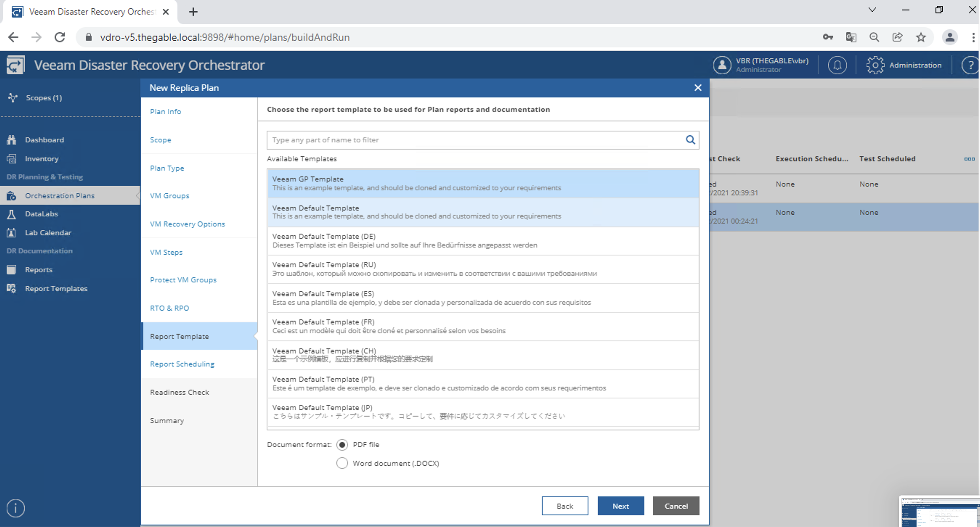Open a new browser tab
980x527 pixels.
pos(193,12)
